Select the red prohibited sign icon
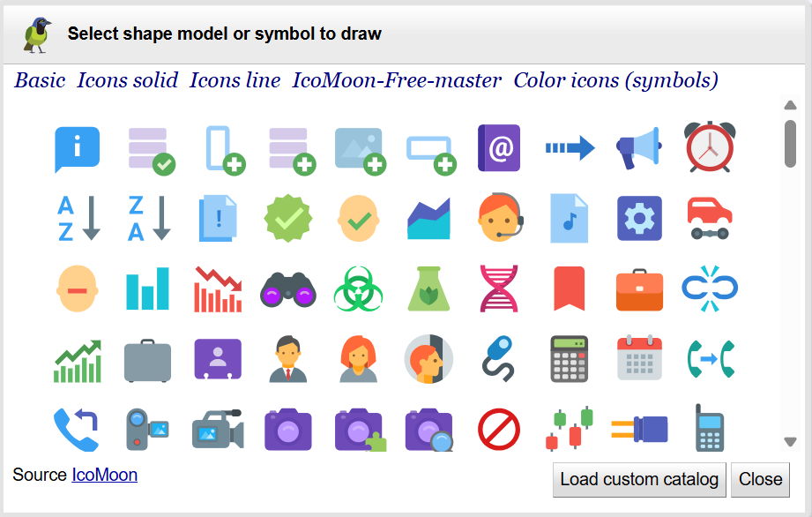Viewport: 812px width, 517px height. [499, 430]
